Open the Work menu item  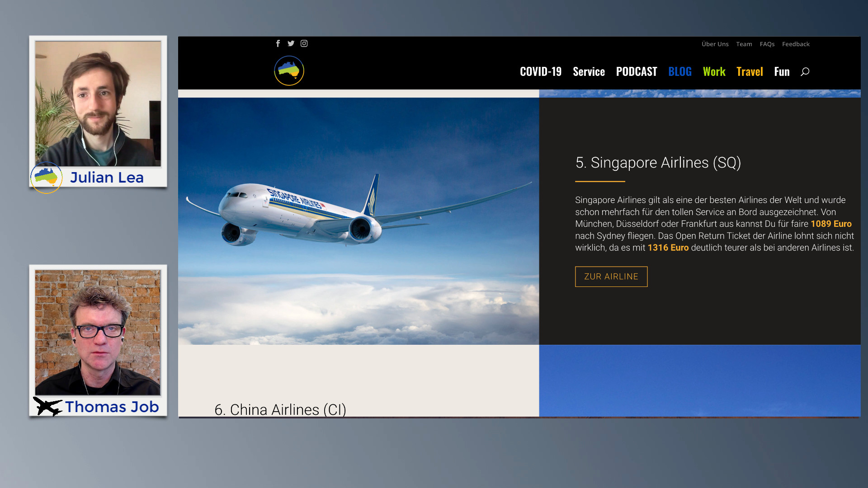click(x=714, y=71)
